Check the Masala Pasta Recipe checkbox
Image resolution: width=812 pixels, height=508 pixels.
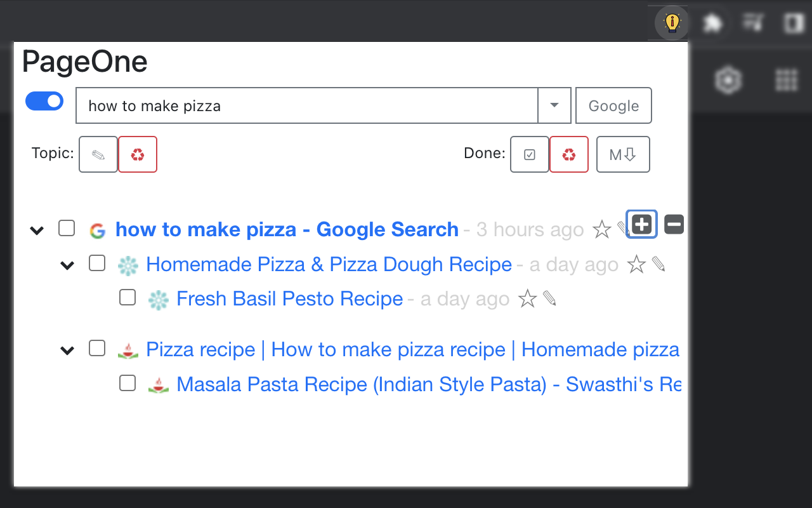pyautogui.click(x=128, y=383)
